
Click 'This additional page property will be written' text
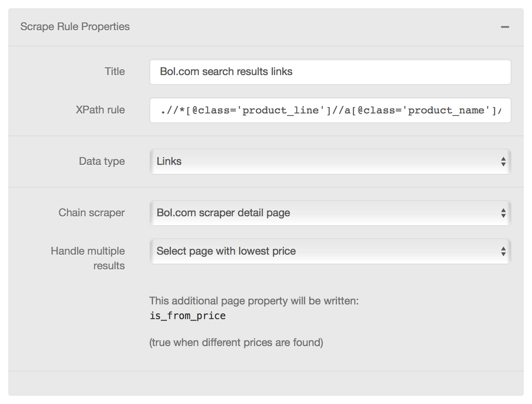tap(254, 301)
